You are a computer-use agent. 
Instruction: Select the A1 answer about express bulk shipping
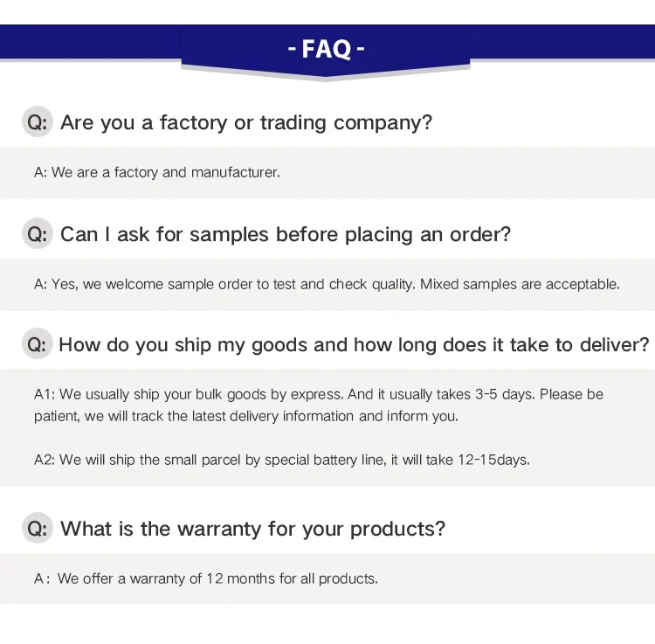[x=318, y=405]
